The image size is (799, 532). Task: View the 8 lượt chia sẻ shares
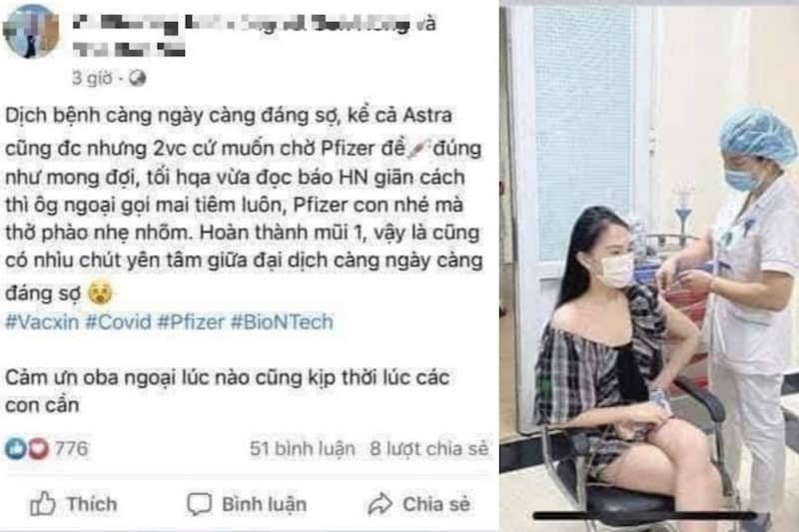tap(429, 448)
